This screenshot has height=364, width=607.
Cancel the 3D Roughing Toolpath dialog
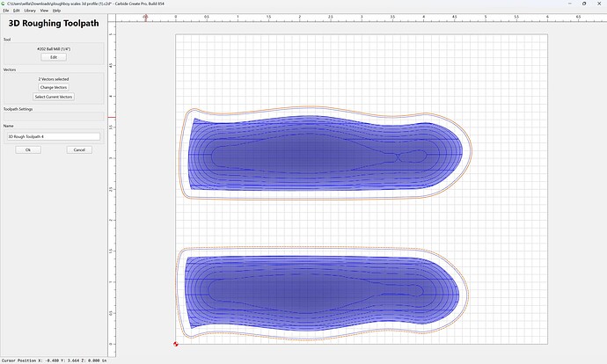click(x=79, y=149)
